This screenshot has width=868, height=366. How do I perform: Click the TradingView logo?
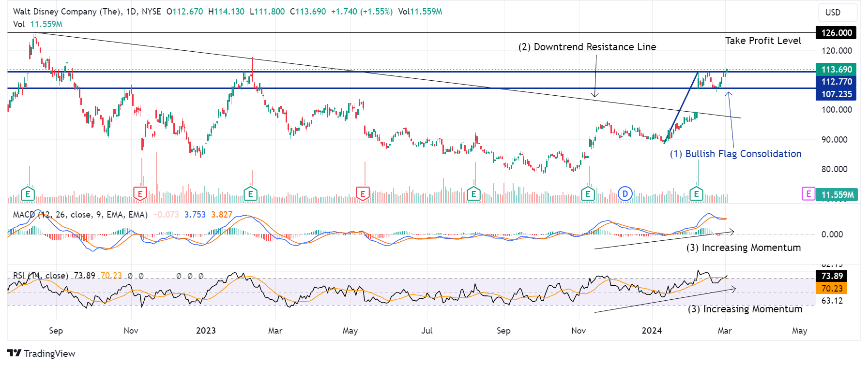click(x=42, y=353)
